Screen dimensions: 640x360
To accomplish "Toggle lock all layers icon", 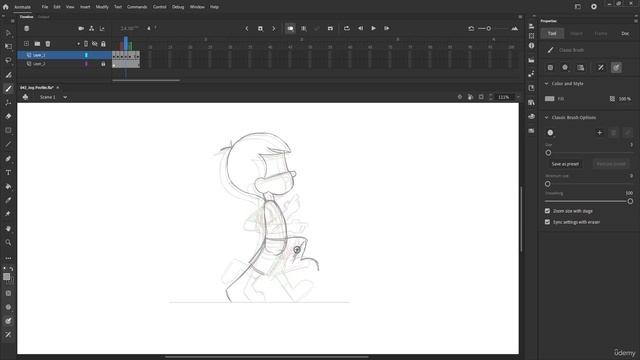I will point(103,44).
